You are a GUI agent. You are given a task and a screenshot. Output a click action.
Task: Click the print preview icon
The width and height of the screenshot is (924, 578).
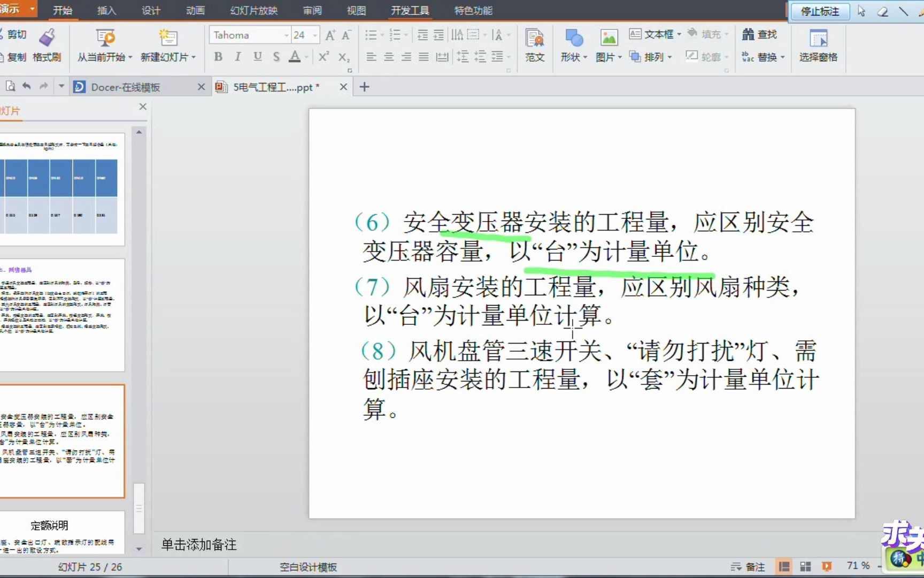pyautogui.click(x=10, y=86)
